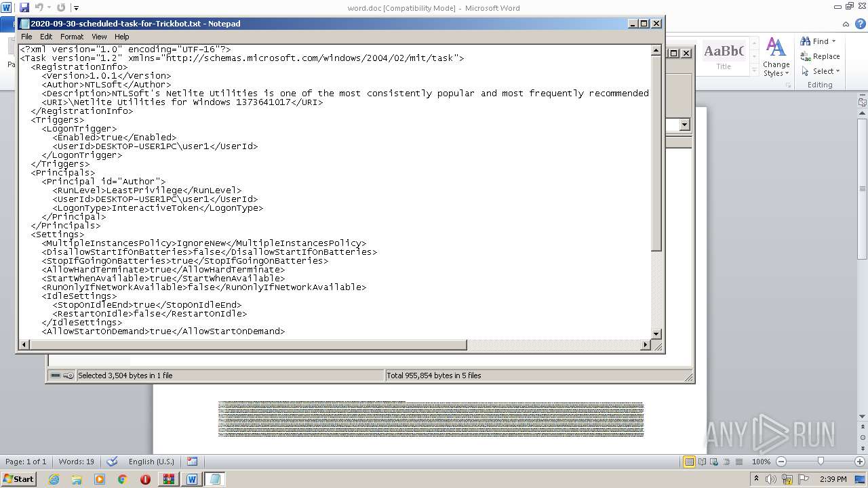Open Notepad Help menu
This screenshot has height=488, width=868.
coord(122,37)
